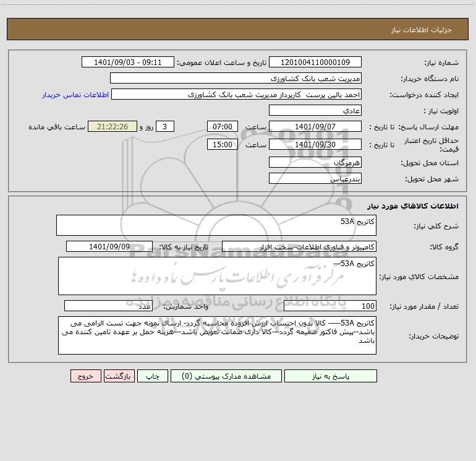Screen dimensions: 476x461
Task: Click the نام دستگاه خریدار label
Action: [430, 79]
